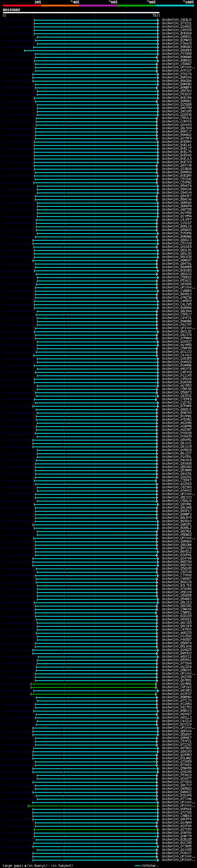Viewport: 197px width, 868px height.
Task: Click the green alignment bar for UniRef100_A2XF47
Action: pos(94,694)
